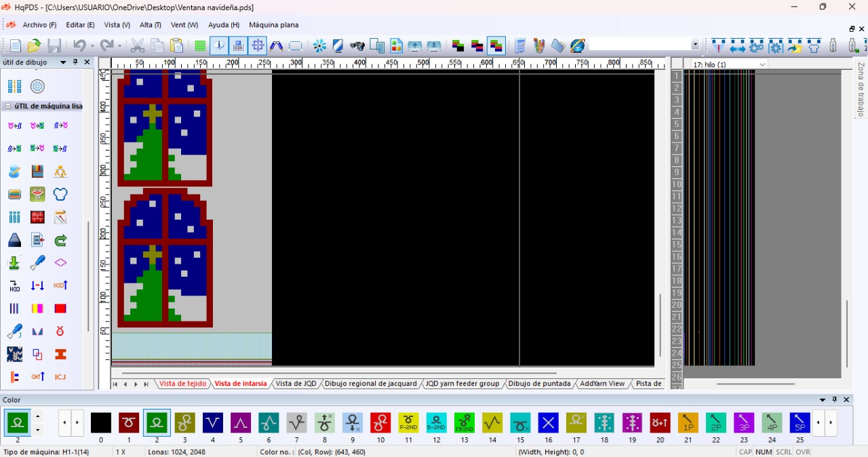The width and height of the screenshot is (868, 457).
Task: Click the Internet Explorer browser icon
Action: coord(578,46)
